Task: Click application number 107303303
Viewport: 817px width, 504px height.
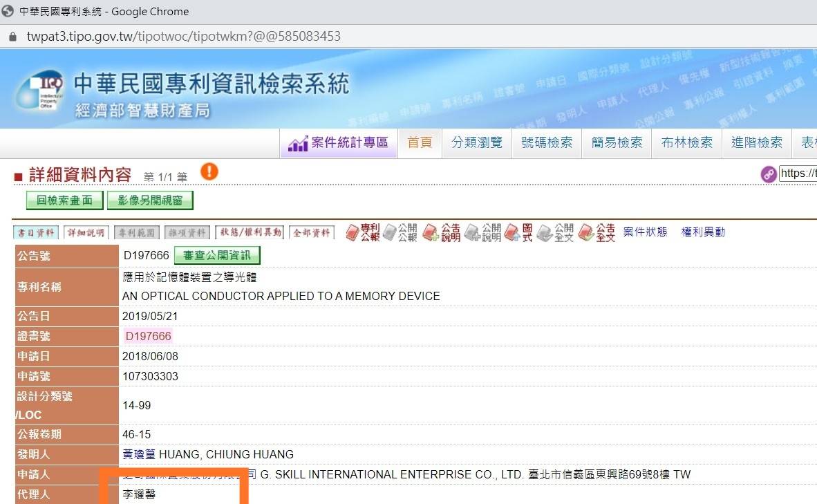Action: [150, 376]
